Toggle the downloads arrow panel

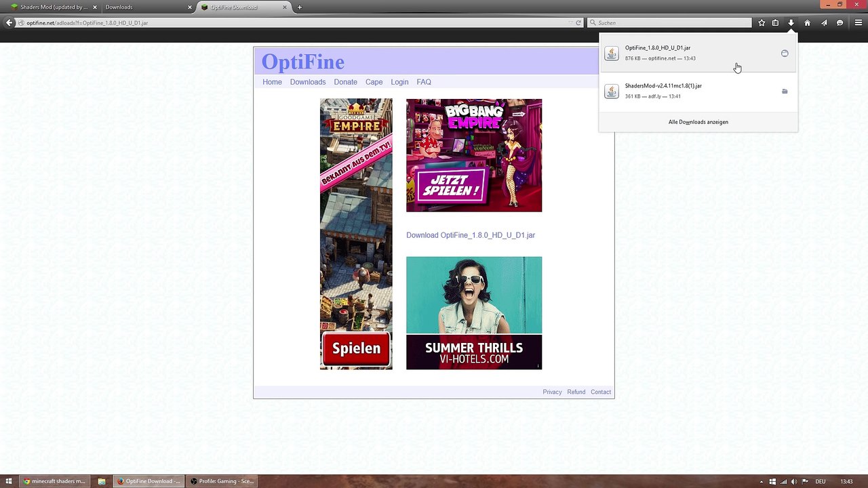(791, 22)
